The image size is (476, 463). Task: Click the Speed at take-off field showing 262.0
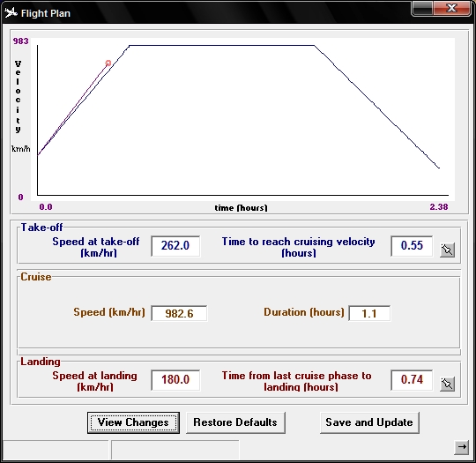pos(175,246)
